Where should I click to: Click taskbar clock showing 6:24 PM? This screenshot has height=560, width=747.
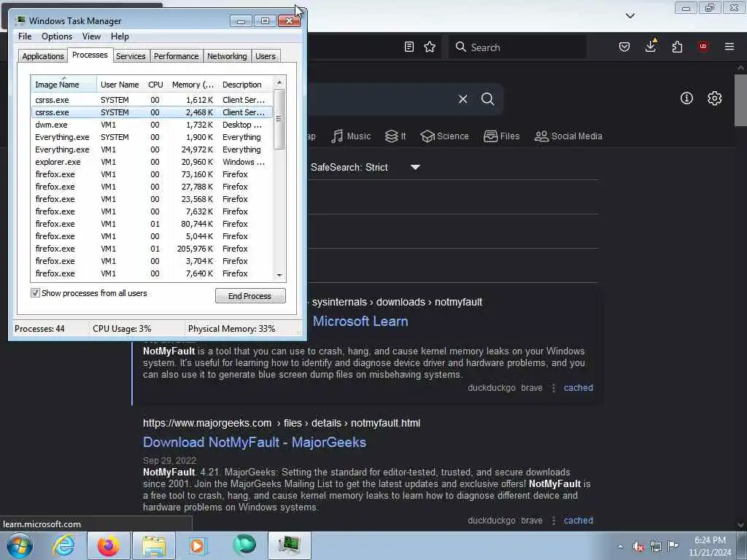[710, 546]
